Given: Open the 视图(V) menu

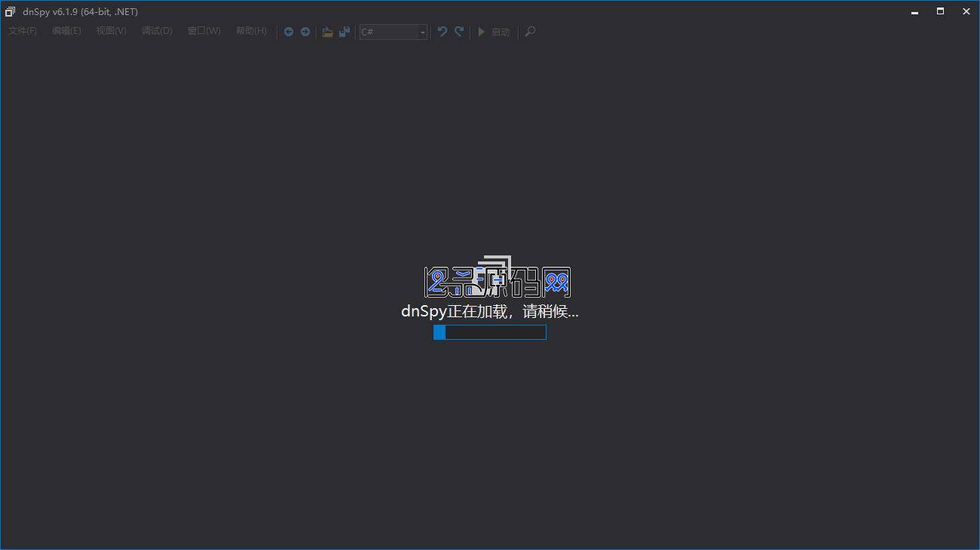Looking at the screenshot, I should (x=111, y=31).
